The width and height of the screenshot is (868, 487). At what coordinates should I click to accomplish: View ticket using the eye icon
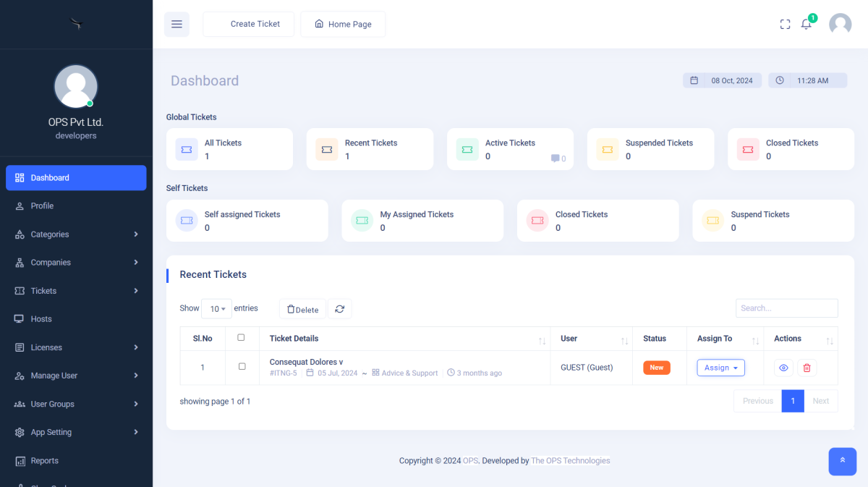click(783, 368)
